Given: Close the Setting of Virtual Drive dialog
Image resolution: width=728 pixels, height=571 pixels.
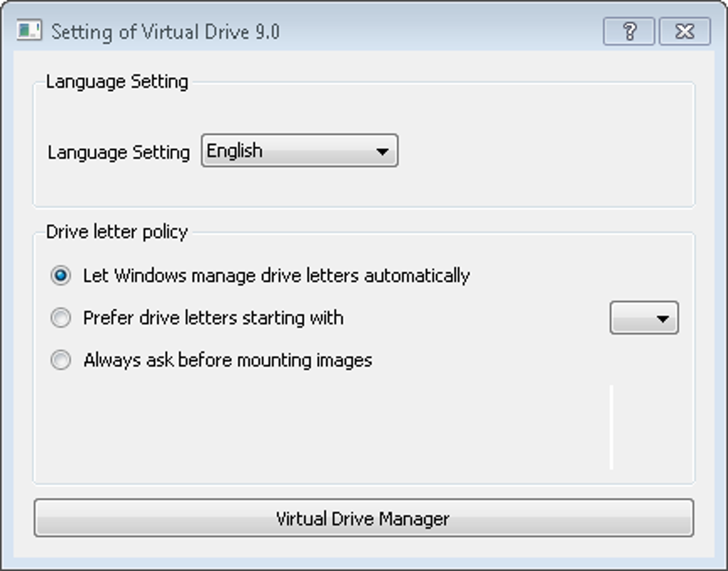Looking at the screenshot, I should pos(685,31).
